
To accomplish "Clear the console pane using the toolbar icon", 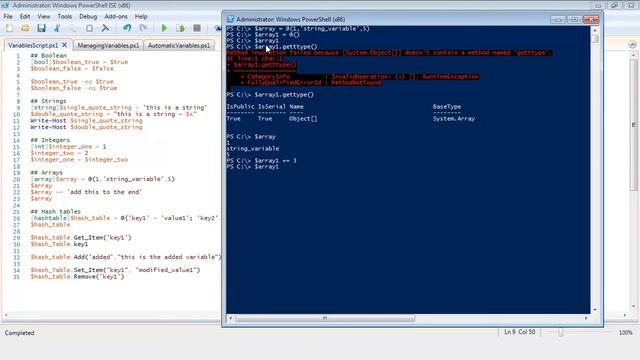I will [105, 28].
